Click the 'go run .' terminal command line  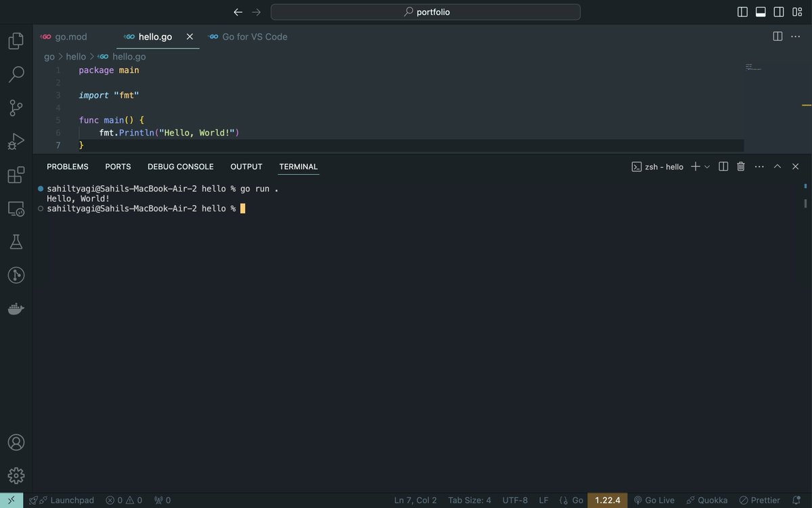pyautogui.click(x=162, y=189)
